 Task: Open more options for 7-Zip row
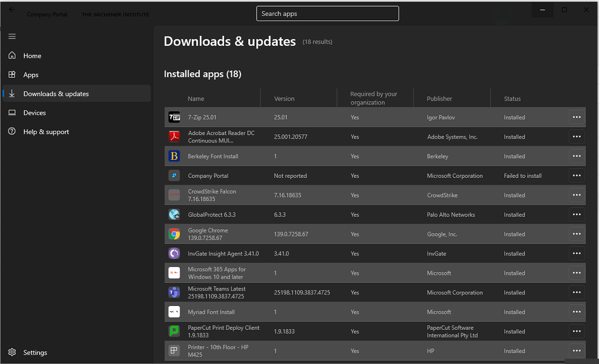[x=576, y=117]
